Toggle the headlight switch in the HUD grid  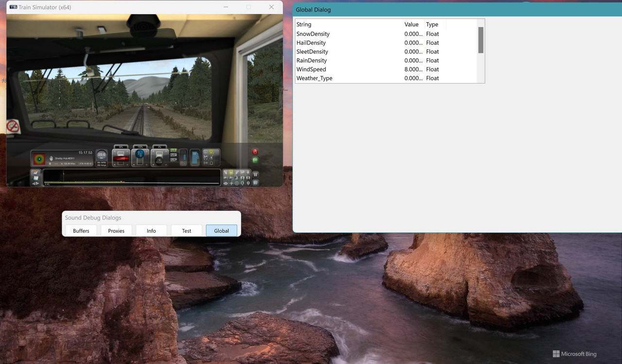tap(211, 152)
